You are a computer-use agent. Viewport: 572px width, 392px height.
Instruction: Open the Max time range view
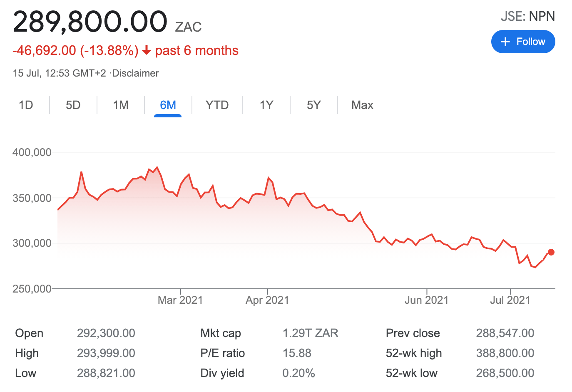tap(362, 105)
